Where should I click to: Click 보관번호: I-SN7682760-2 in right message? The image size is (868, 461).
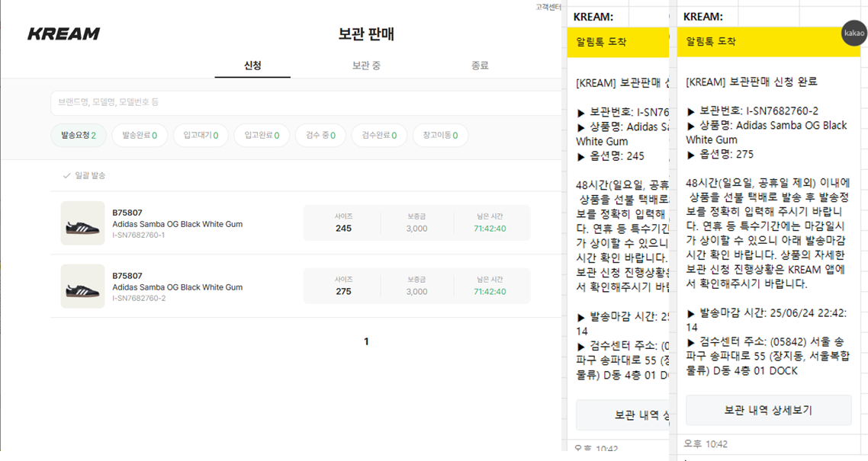(752, 111)
